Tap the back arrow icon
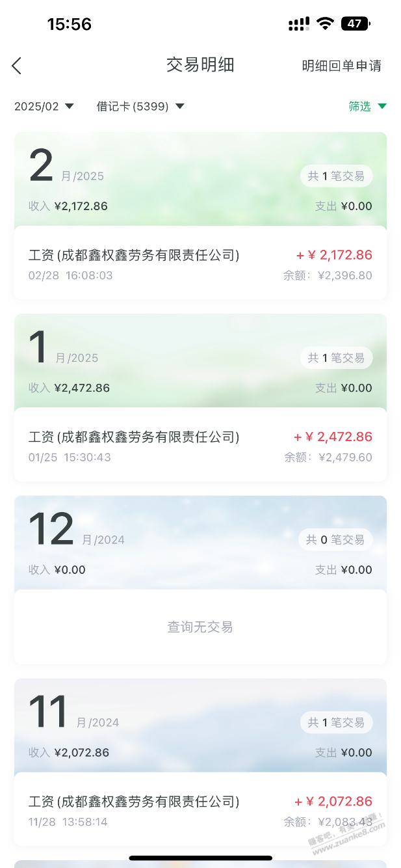 17,66
